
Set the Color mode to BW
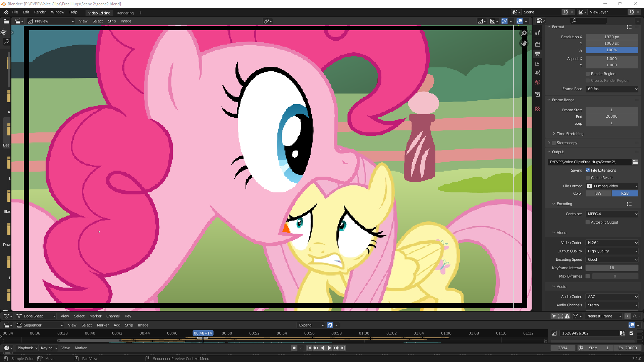tap(598, 193)
